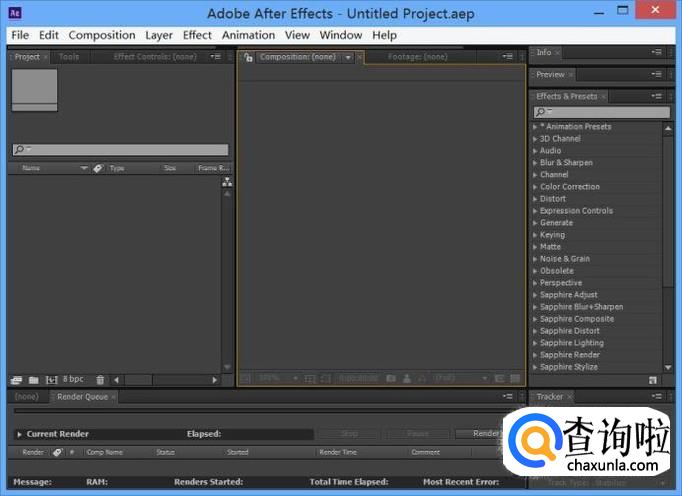Create new animation preset icon in Effects panel
Viewport: 682px width, 496px height.
click(652, 380)
